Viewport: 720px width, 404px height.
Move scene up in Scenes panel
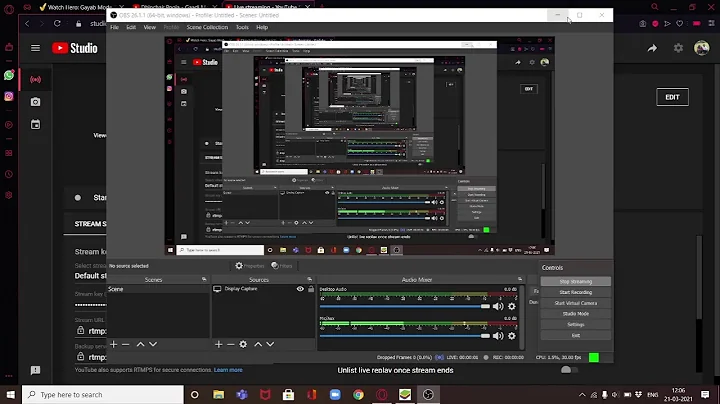[x=141, y=344]
